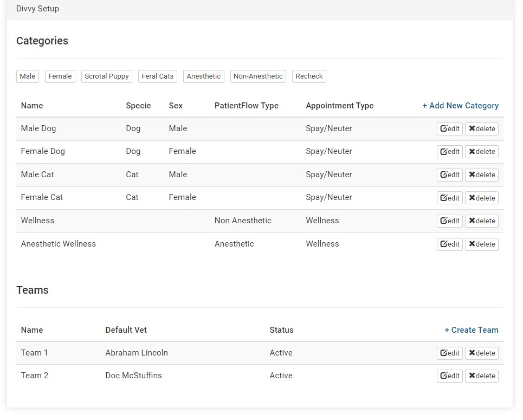
Task: Select the Male category tag
Action: tap(28, 76)
